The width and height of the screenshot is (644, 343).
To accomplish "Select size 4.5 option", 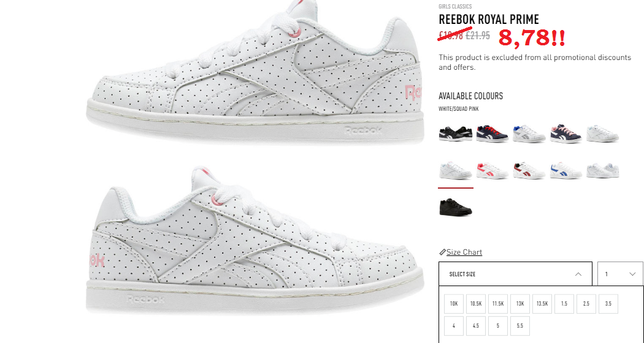I will tap(475, 326).
